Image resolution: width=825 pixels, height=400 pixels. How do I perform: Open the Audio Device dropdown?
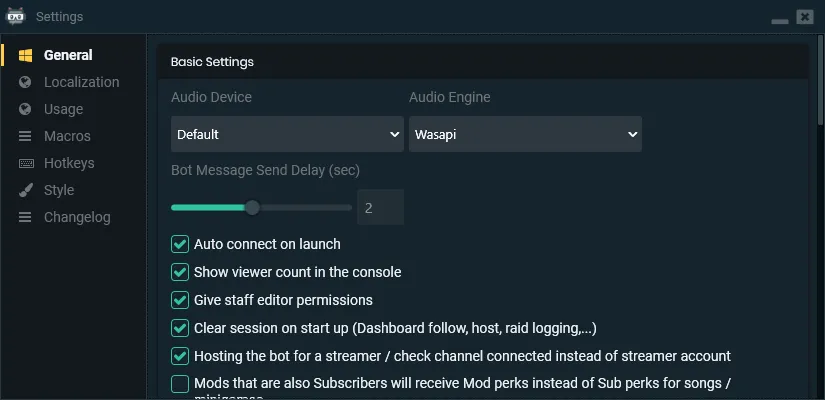[x=287, y=134]
